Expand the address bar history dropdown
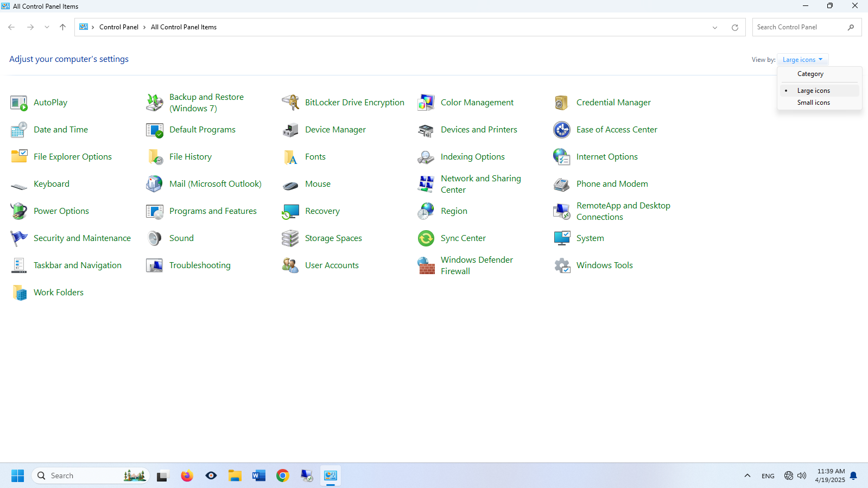The width and height of the screenshot is (868, 488). [x=715, y=28]
